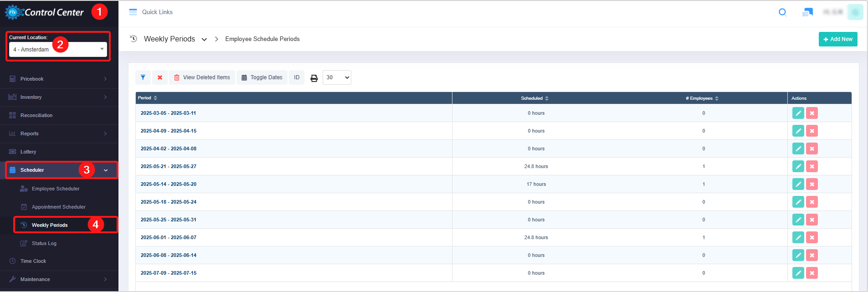Viewport: 868px width, 292px height.
Task: Toggle the ID column button
Action: coord(297,77)
